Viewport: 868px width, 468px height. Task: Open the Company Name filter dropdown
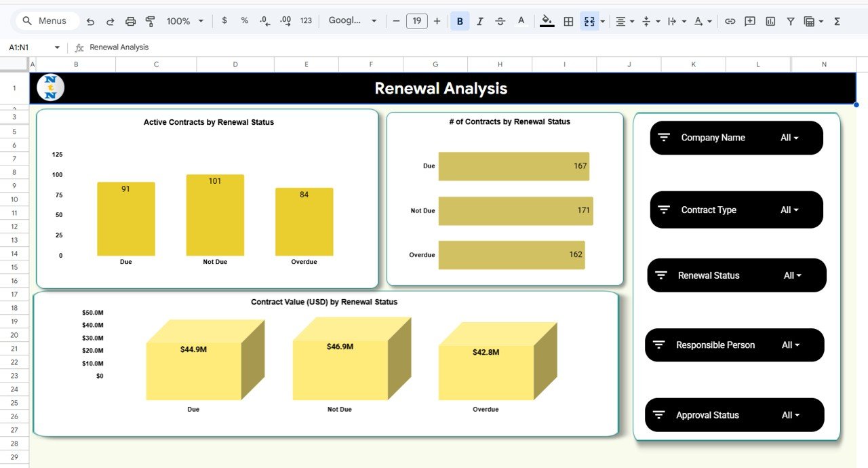789,138
